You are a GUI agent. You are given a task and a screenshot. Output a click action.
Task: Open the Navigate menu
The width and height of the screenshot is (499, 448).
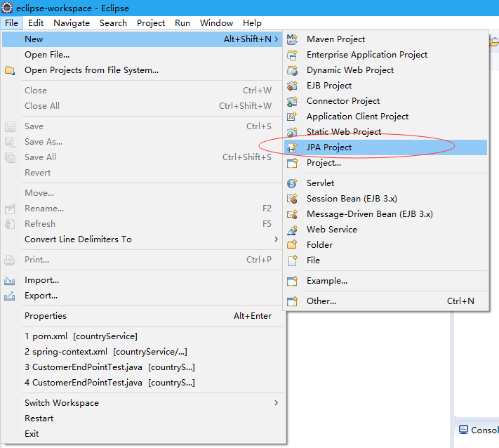point(72,23)
